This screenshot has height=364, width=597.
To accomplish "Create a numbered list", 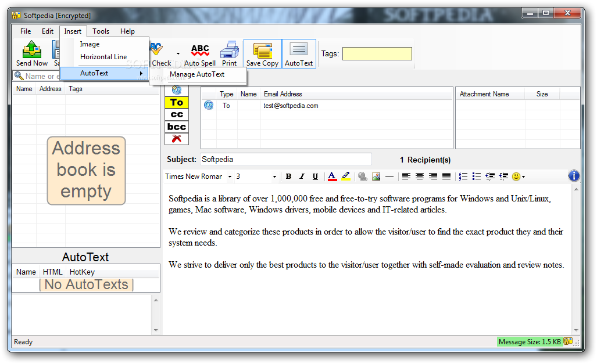I will pyautogui.click(x=463, y=176).
